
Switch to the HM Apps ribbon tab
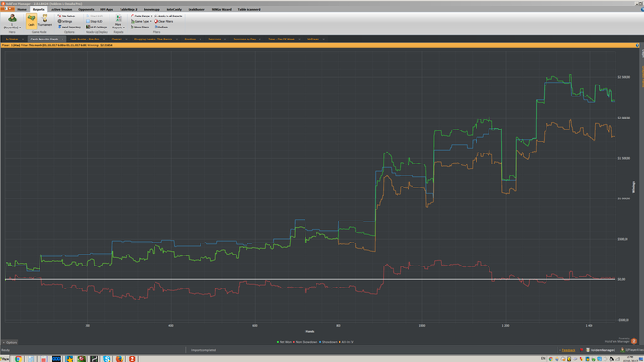tap(107, 9)
